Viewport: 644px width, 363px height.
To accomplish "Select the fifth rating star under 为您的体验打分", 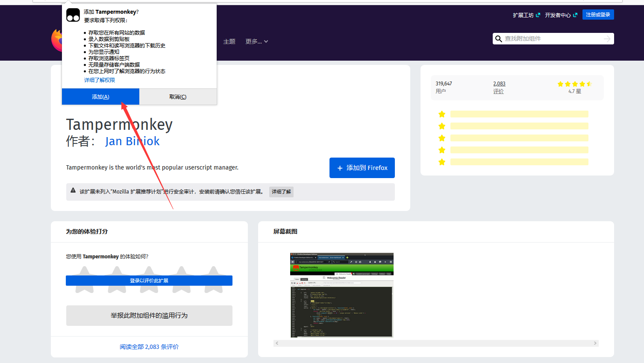I will pyautogui.click(x=214, y=280).
